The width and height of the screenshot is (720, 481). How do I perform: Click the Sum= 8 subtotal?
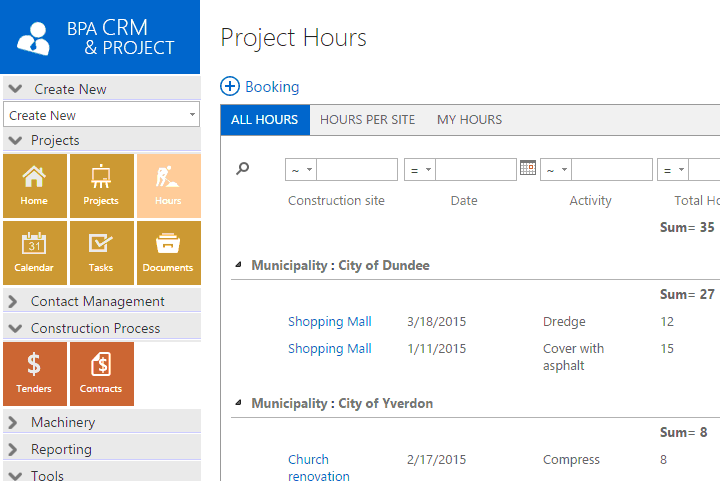click(x=683, y=432)
